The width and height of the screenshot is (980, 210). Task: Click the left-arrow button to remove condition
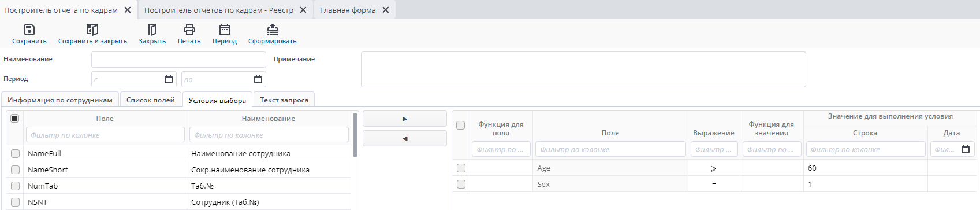point(405,138)
